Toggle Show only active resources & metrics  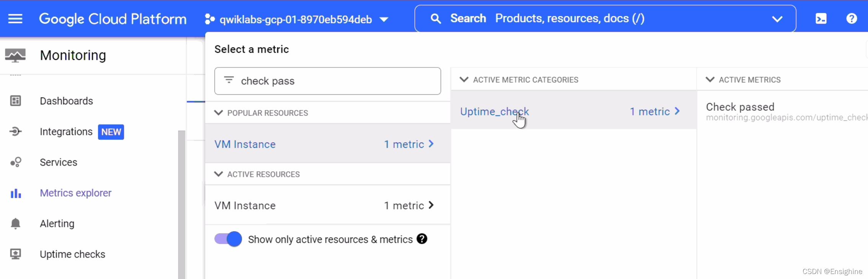coord(228,239)
